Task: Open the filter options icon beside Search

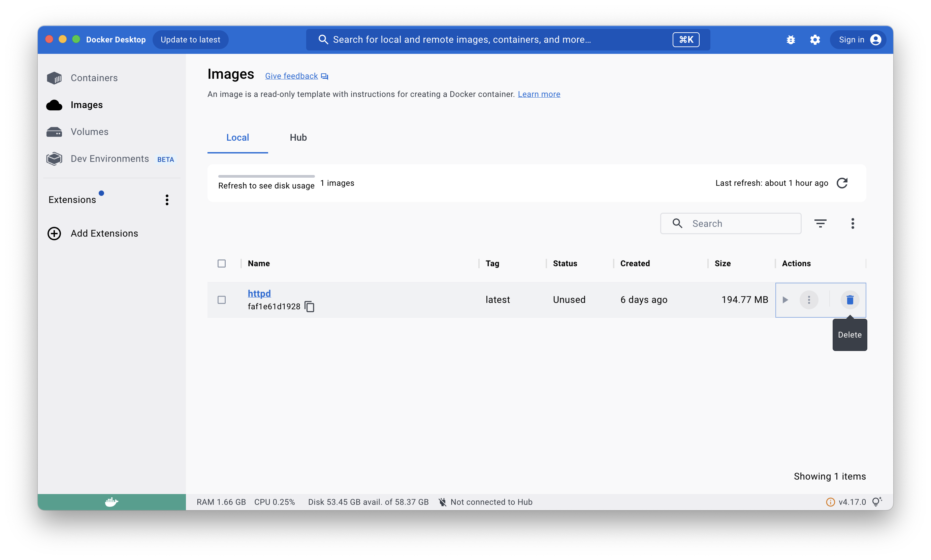Action: tap(820, 223)
